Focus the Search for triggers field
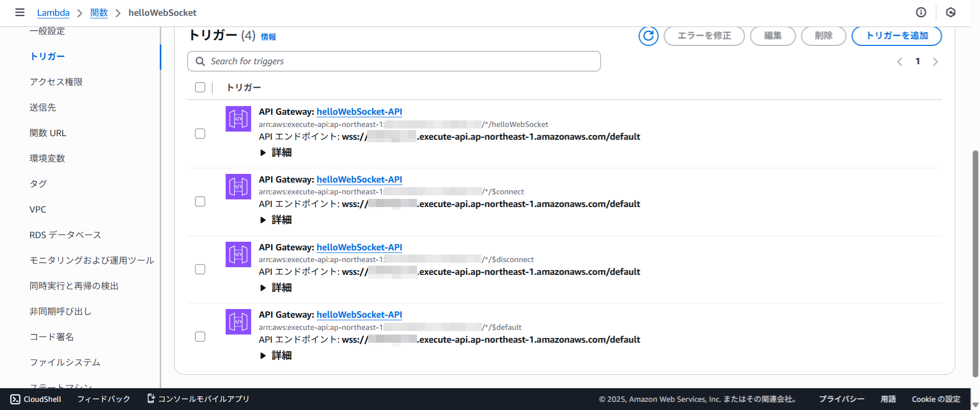 coord(398,61)
